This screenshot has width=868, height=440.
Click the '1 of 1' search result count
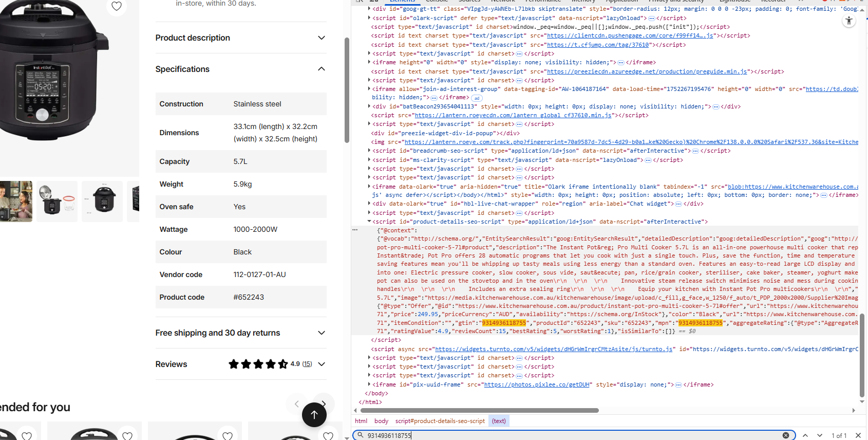[x=839, y=435]
